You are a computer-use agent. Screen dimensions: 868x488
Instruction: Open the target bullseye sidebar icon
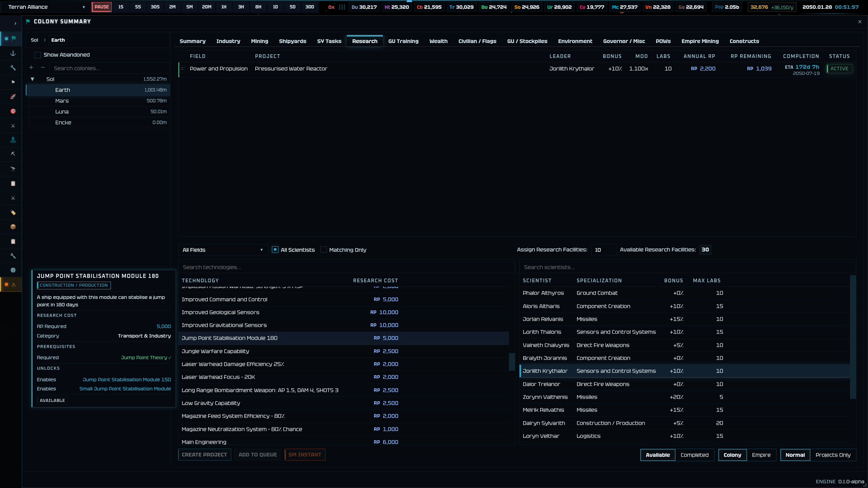pyautogui.click(x=13, y=111)
